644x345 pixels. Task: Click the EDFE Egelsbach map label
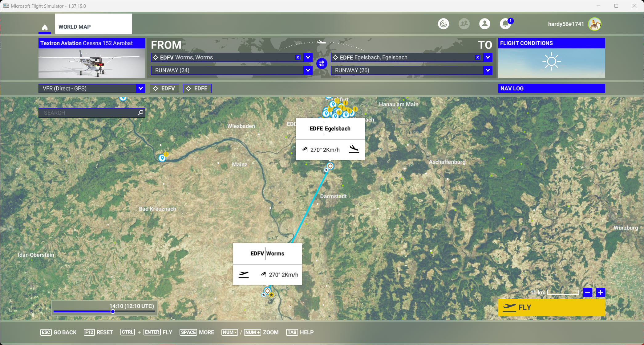point(330,129)
